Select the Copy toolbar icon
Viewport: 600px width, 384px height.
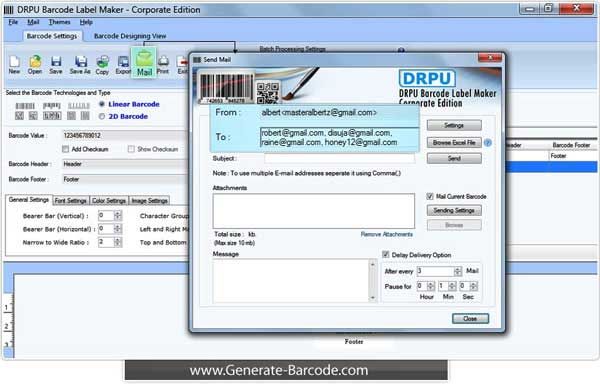(x=102, y=64)
